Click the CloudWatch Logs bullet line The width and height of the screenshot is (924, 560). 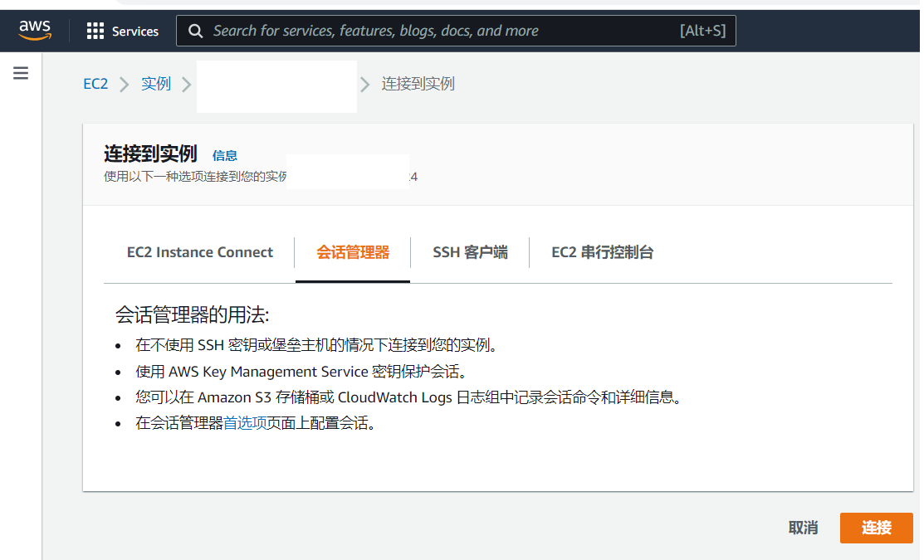pyautogui.click(x=408, y=397)
